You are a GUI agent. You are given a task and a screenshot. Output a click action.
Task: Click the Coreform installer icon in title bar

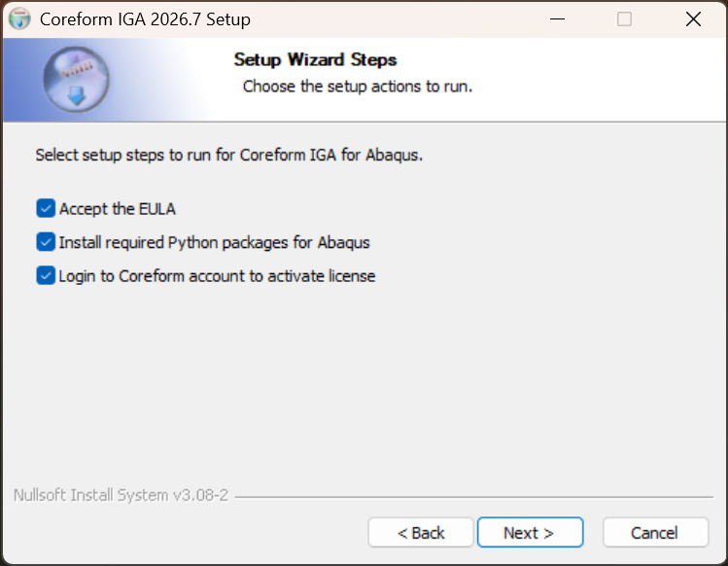19,19
